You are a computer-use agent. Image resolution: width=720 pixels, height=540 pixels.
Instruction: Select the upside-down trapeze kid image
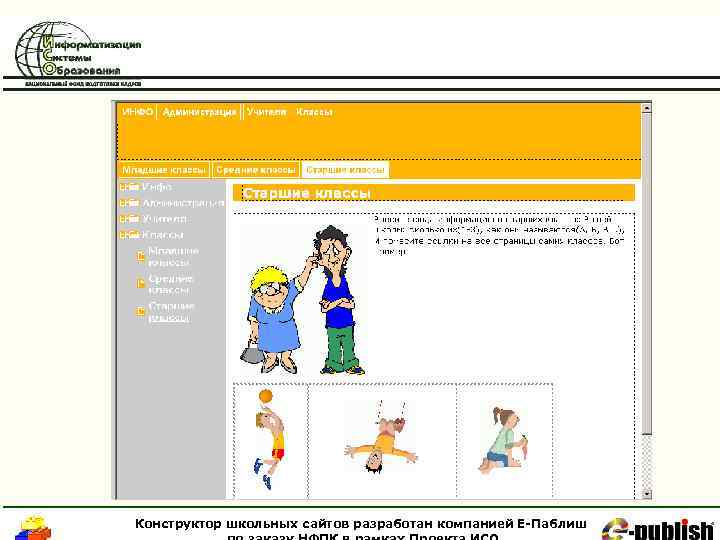381,437
